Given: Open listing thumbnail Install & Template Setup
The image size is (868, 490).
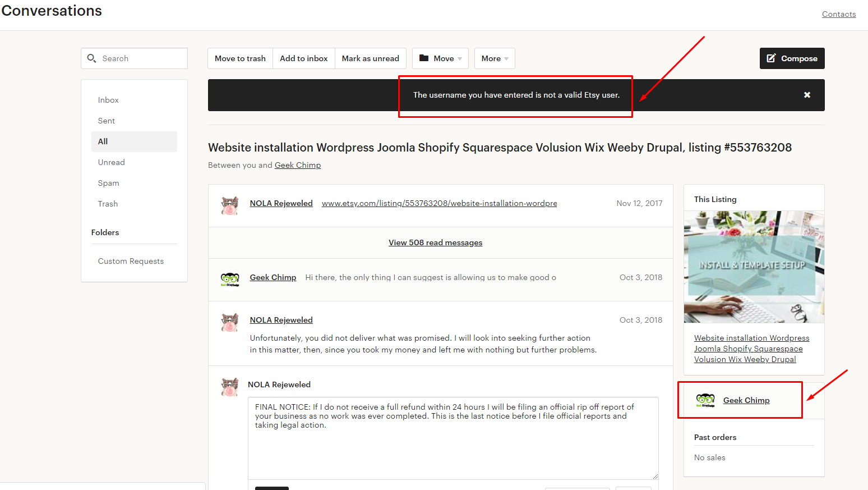Looking at the screenshot, I should pyautogui.click(x=754, y=267).
